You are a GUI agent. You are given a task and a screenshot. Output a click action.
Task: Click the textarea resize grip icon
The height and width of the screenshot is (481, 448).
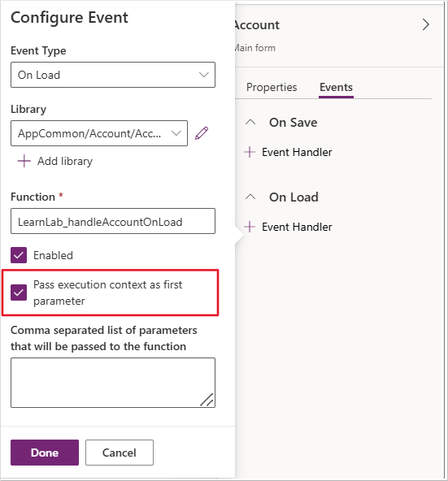pos(207,400)
